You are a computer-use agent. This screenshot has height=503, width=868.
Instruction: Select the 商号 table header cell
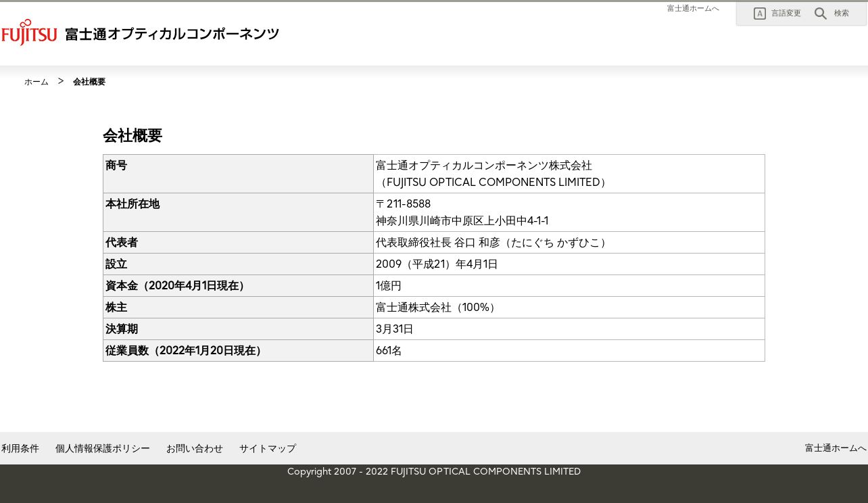[x=238, y=174]
